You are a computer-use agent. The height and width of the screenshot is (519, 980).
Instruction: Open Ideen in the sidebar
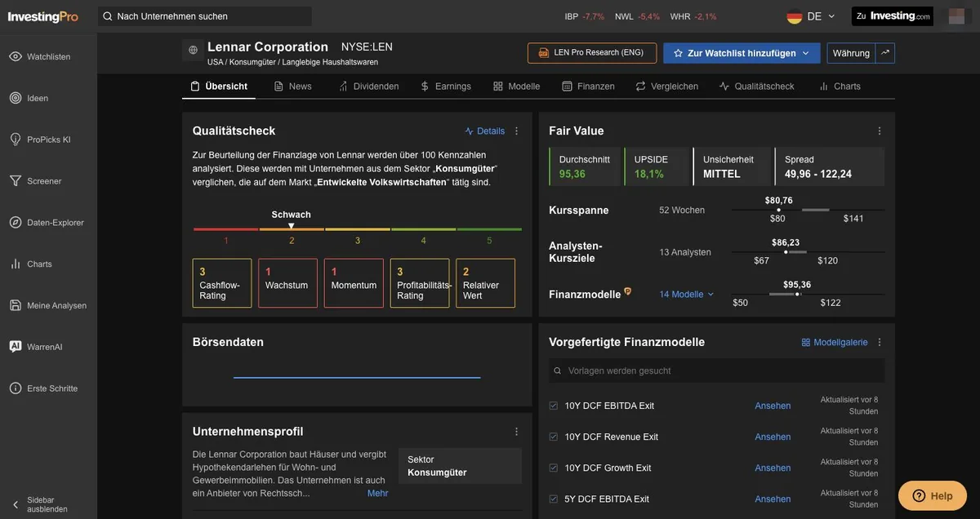click(x=29, y=98)
